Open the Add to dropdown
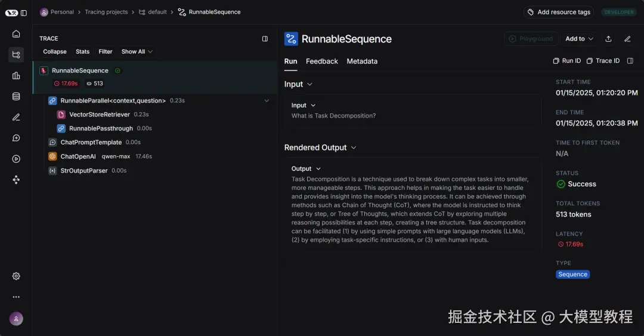644x336 pixels. pyautogui.click(x=579, y=39)
